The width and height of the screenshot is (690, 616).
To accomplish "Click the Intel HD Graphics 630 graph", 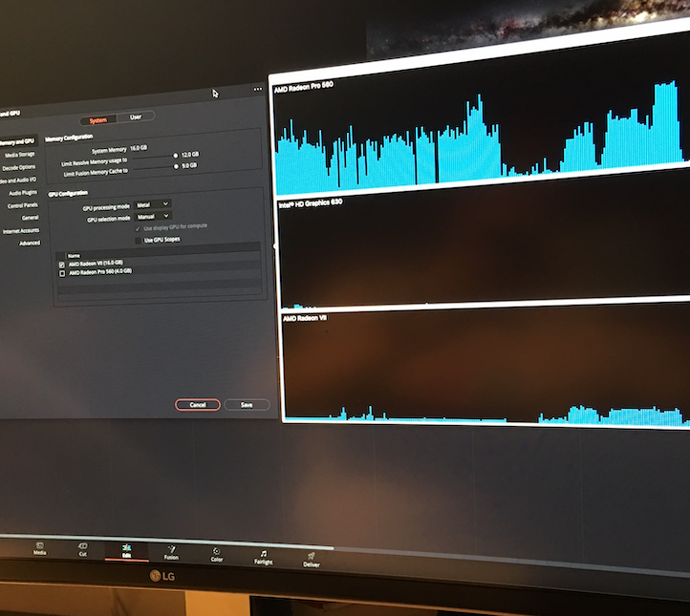I will (485, 250).
